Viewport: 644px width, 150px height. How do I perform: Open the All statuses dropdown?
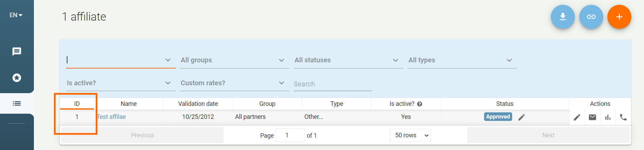pos(348,60)
